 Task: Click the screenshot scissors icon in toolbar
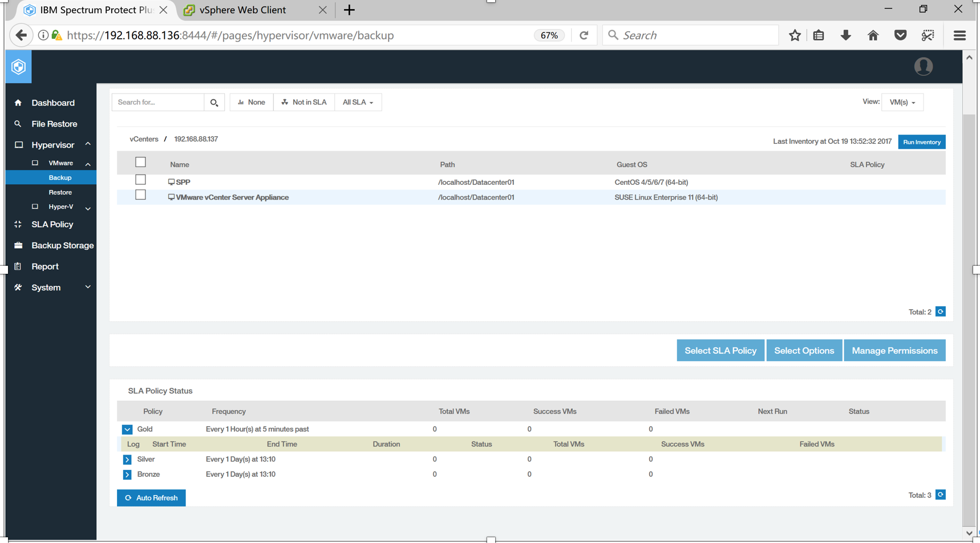coord(928,35)
